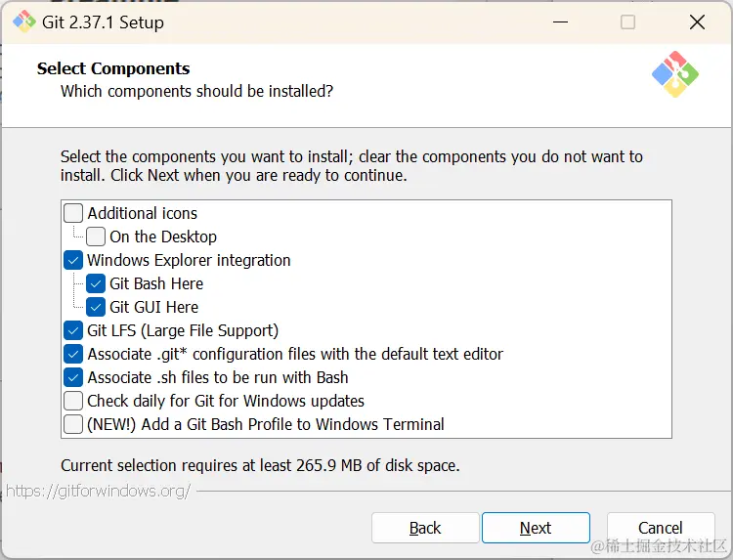Untick the Git GUI Here checkbox
733x560 pixels.
pos(96,307)
